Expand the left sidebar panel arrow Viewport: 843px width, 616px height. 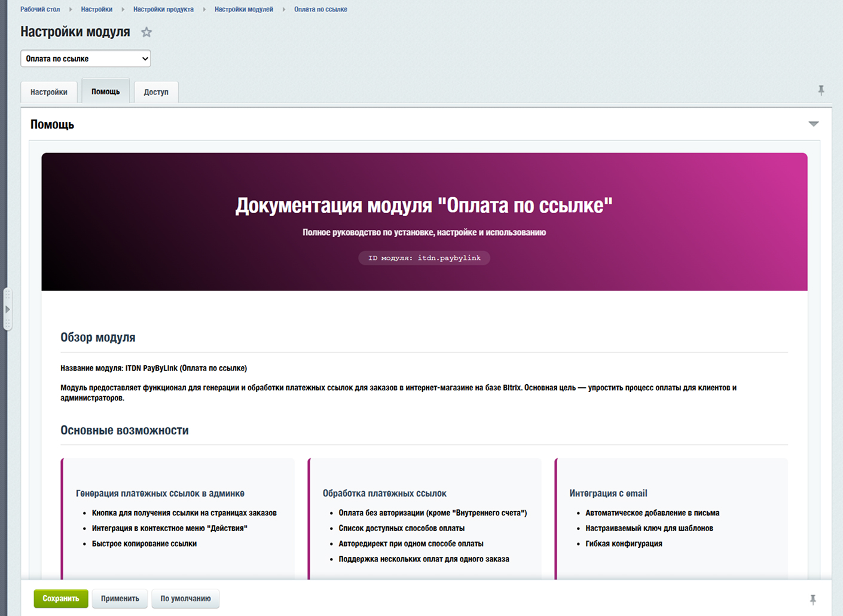8,309
